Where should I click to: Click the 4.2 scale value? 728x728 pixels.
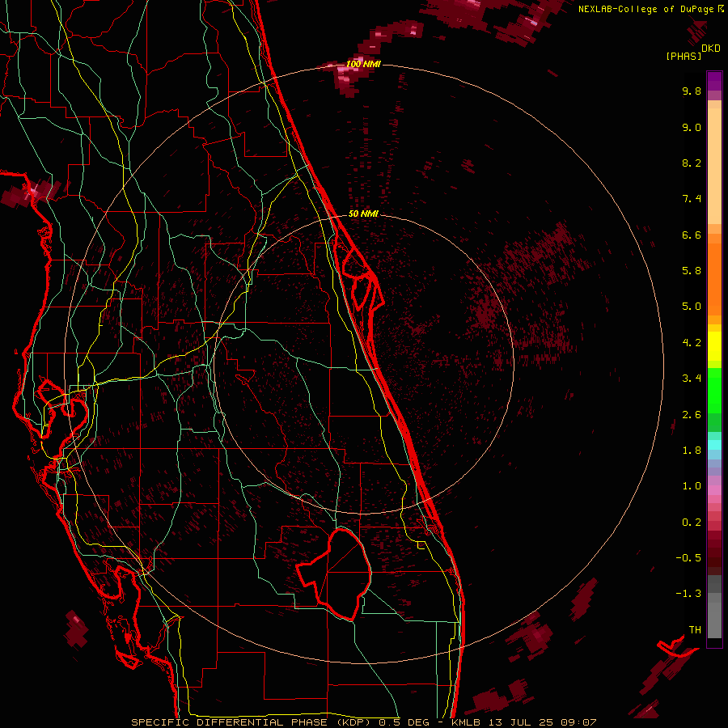pos(692,343)
